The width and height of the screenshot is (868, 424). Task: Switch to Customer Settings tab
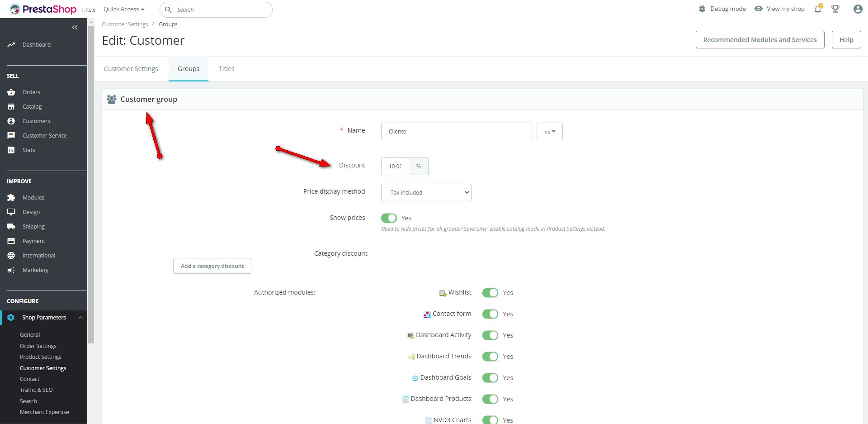pos(131,69)
